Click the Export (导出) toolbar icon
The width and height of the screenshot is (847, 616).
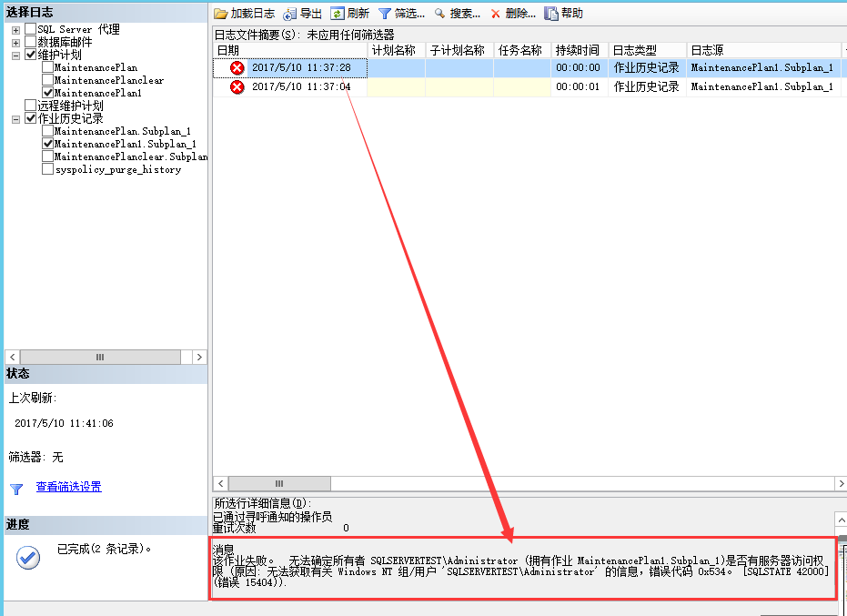point(290,14)
